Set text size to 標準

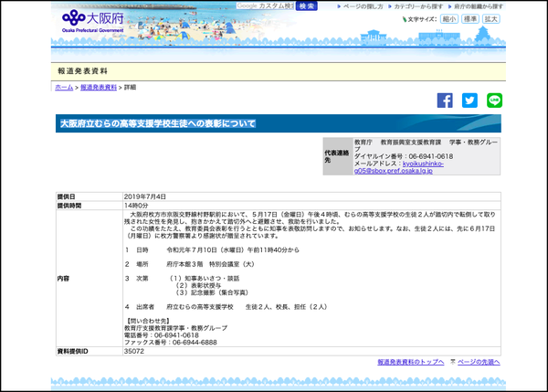coord(470,18)
